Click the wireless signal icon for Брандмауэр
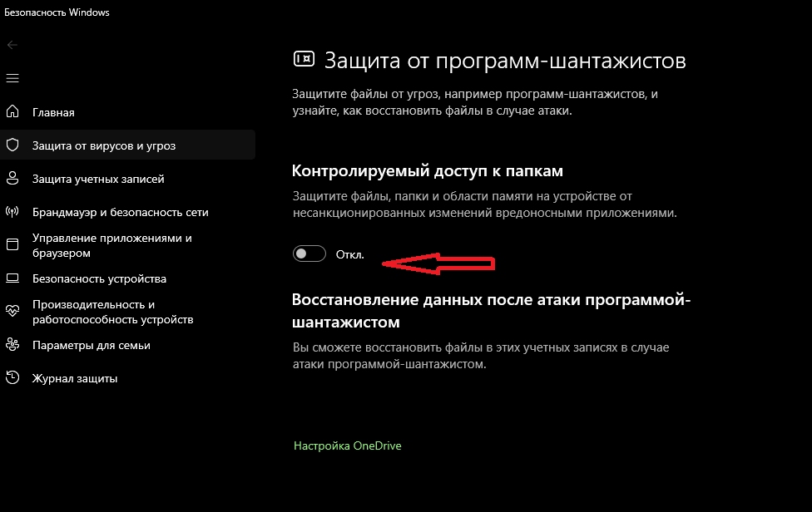 point(12,212)
